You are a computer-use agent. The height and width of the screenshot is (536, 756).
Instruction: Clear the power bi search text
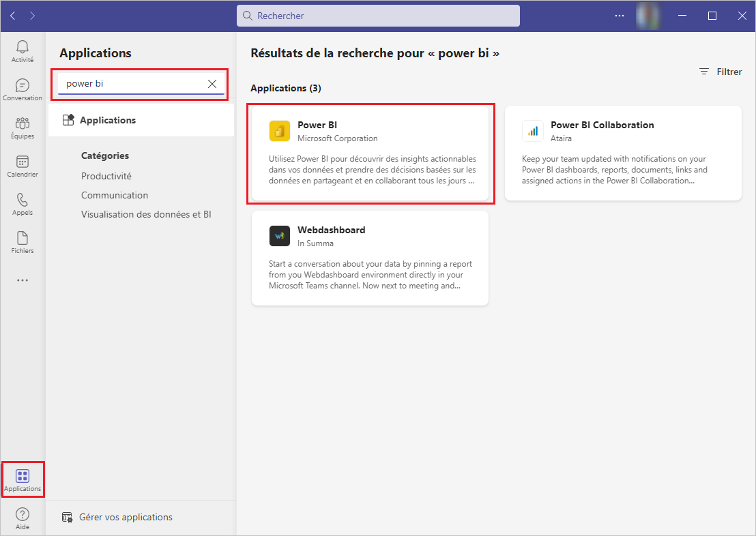(x=212, y=84)
